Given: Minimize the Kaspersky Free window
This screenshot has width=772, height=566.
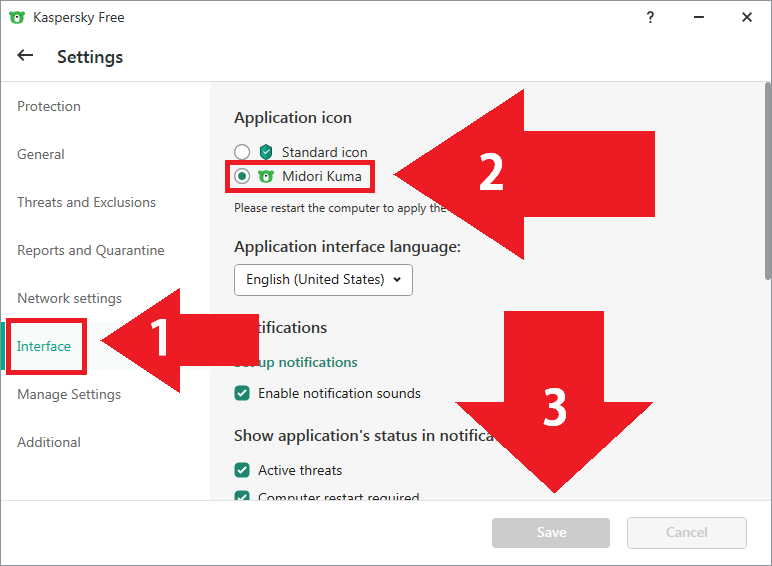Looking at the screenshot, I should 699,18.
